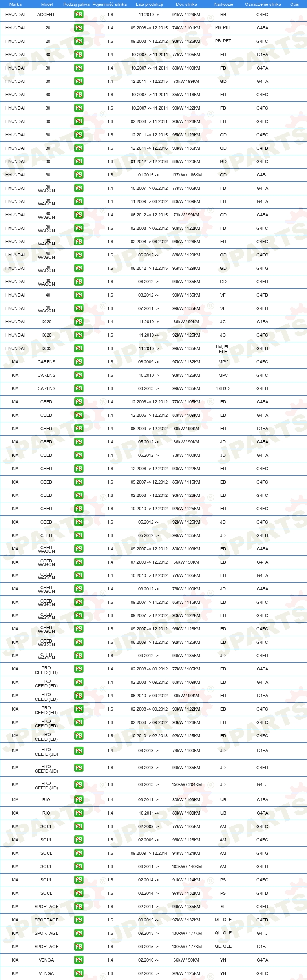
Task: Click the Pojemność silnika column header
Action: point(110,4)
